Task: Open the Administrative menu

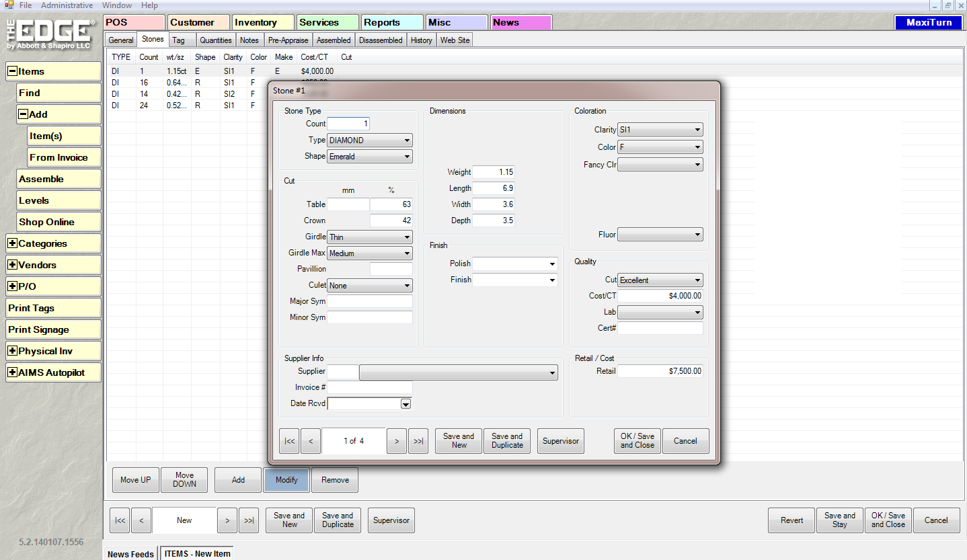Action: pos(67,5)
